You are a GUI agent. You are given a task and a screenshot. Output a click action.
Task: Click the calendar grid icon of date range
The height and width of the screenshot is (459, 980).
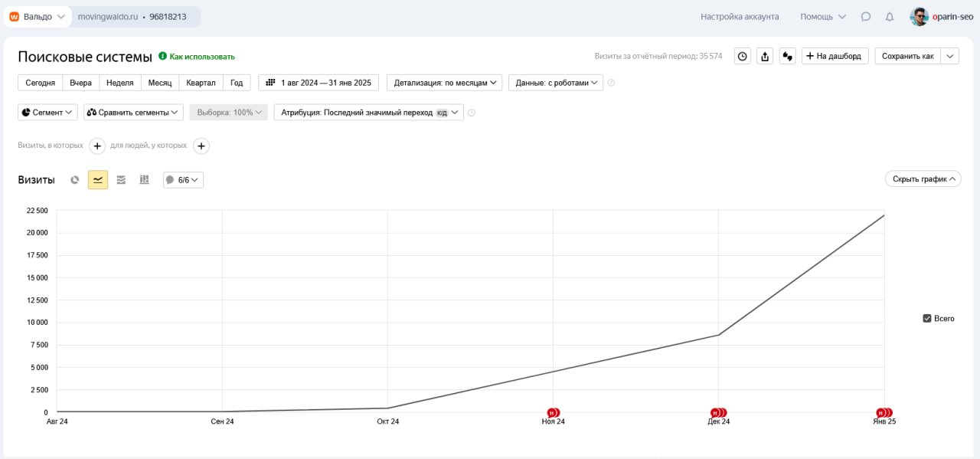click(270, 82)
